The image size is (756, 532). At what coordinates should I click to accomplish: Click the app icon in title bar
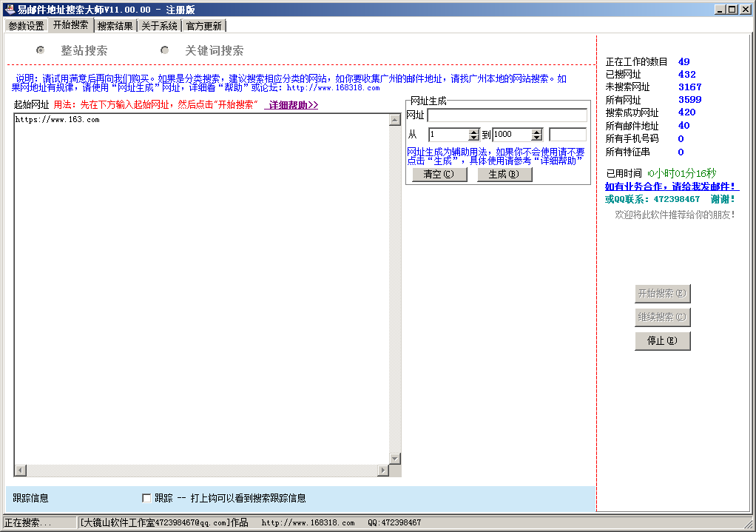pyautogui.click(x=10, y=9)
